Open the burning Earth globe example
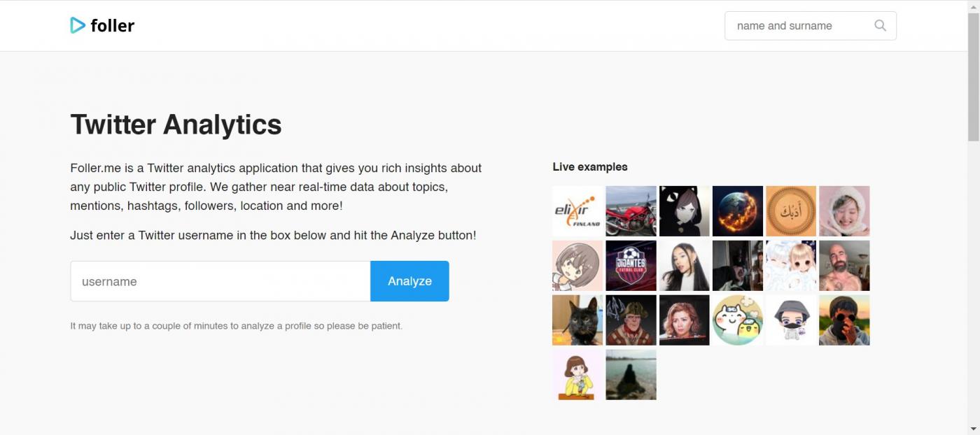The width and height of the screenshot is (980, 435). coord(738,211)
